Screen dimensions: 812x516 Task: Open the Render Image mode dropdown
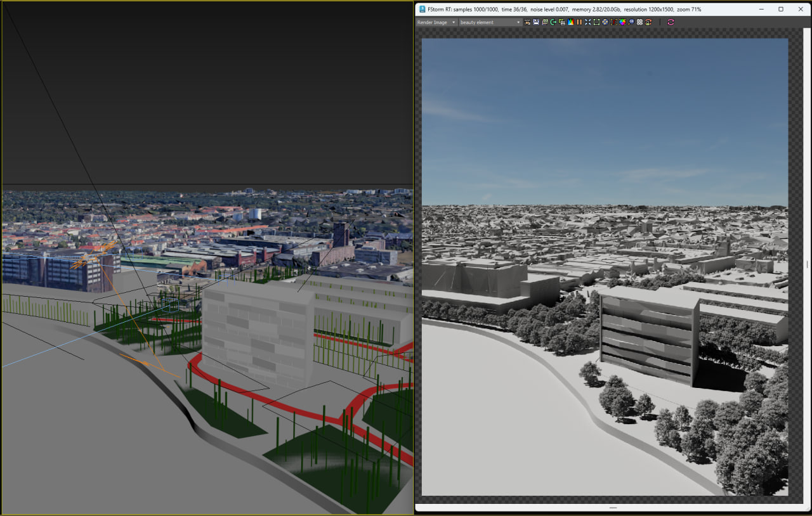pyautogui.click(x=436, y=22)
